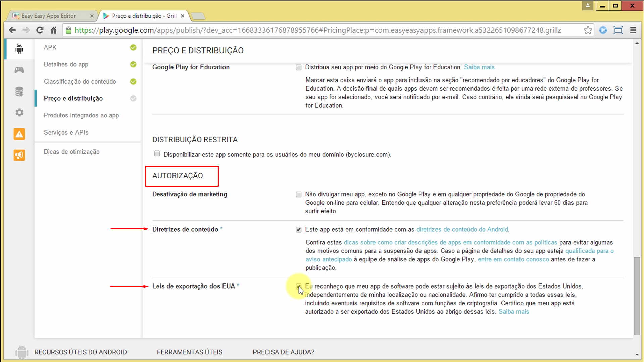Click the scrollbar up arrow
The height and width of the screenshot is (362, 644).
pyautogui.click(x=637, y=43)
